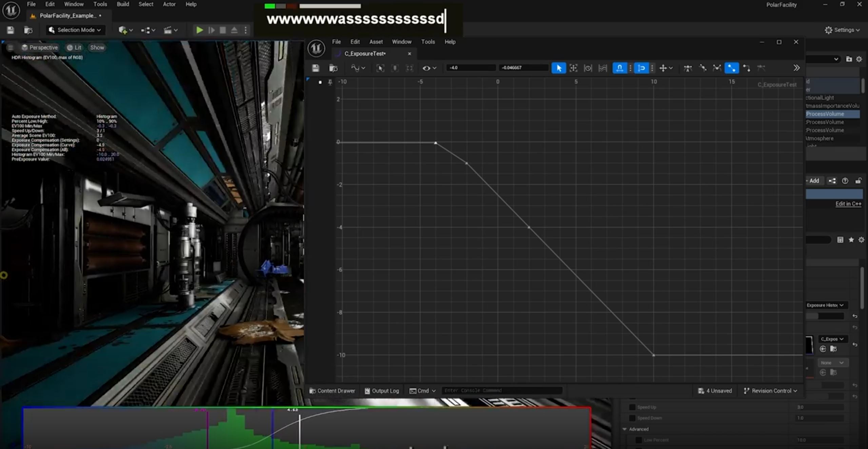868x449 pixels.
Task: Toggle time snapping in curve editor
Action: coord(619,68)
